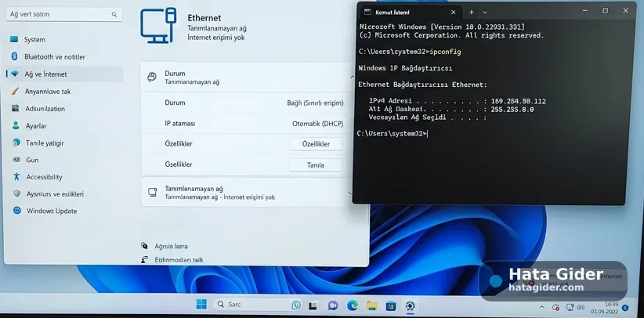644x318 pixels.
Task: Maximize the terminal window
Action: point(605,11)
